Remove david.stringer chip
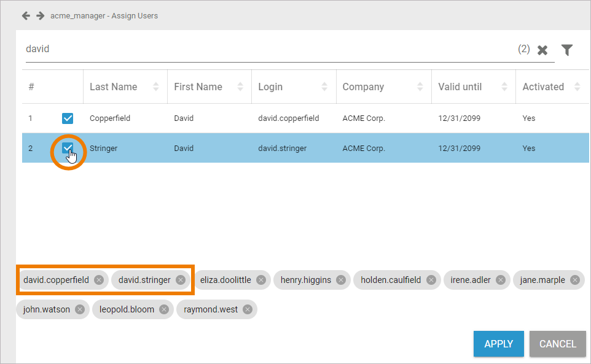The image size is (591, 364). click(x=181, y=280)
